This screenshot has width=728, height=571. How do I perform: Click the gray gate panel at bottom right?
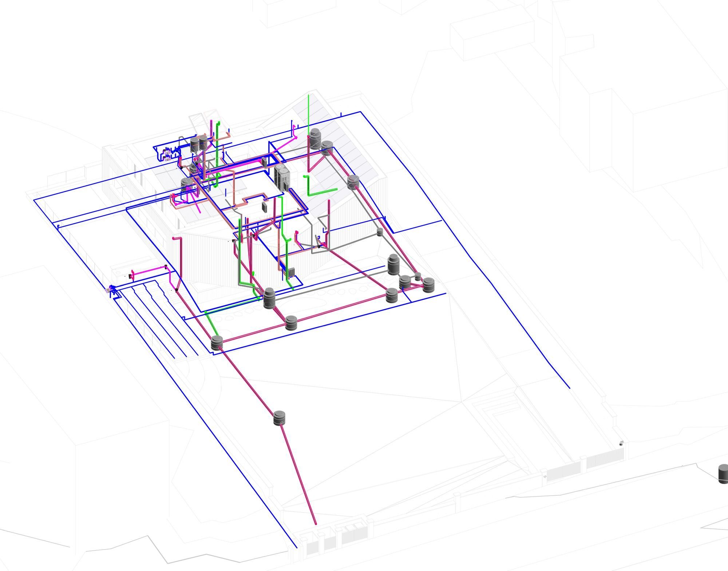(604, 459)
